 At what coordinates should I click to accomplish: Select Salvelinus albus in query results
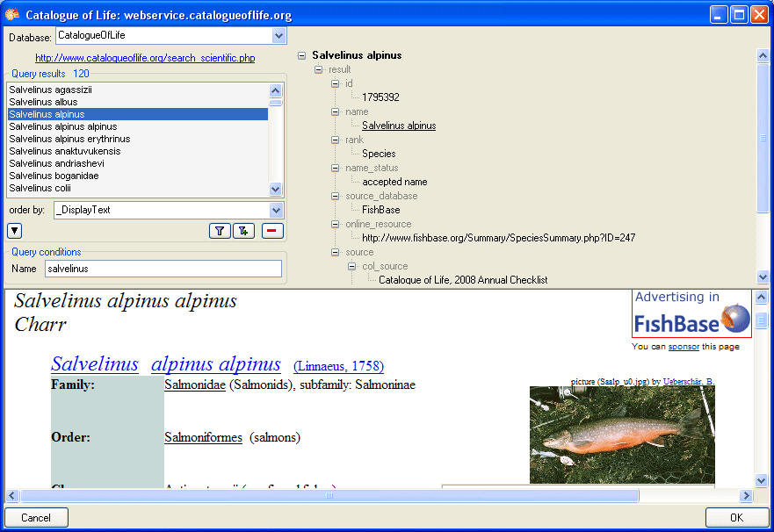[138, 102]
